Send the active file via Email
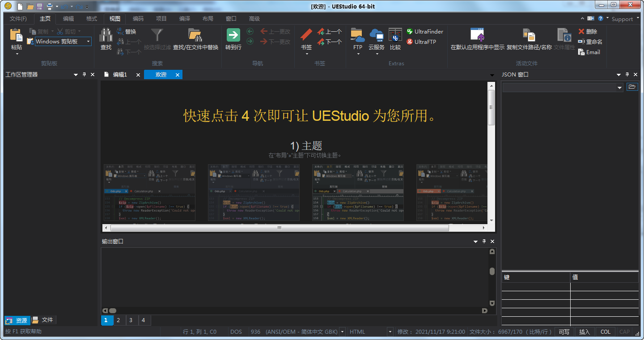This screenshot has width=644, height=340. point(589,52)
